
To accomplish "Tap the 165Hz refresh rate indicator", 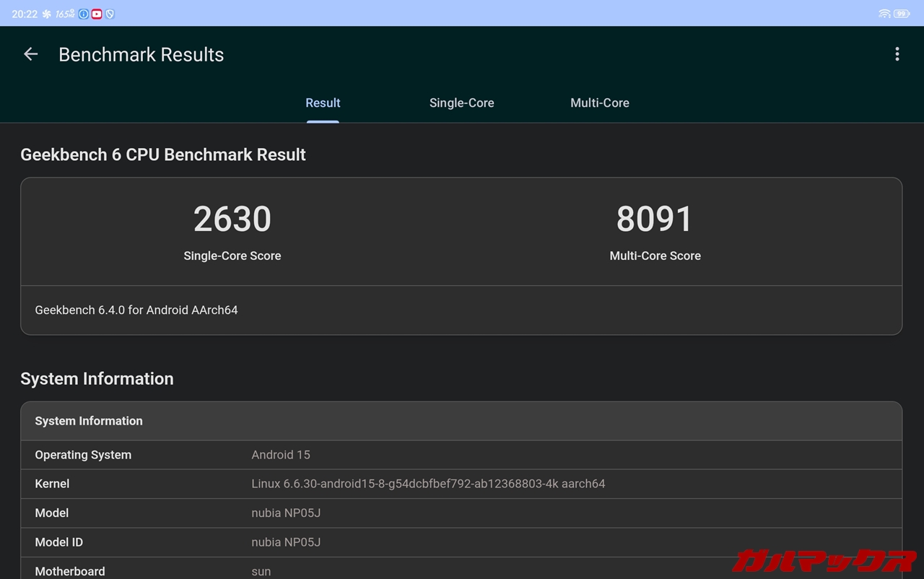I will coord(65,14).
